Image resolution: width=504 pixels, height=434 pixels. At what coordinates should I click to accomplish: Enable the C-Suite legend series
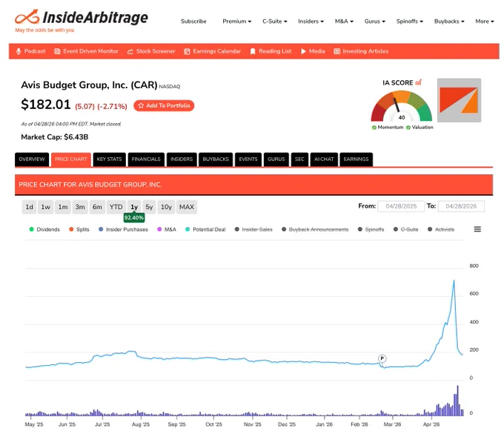pos(406,229)
